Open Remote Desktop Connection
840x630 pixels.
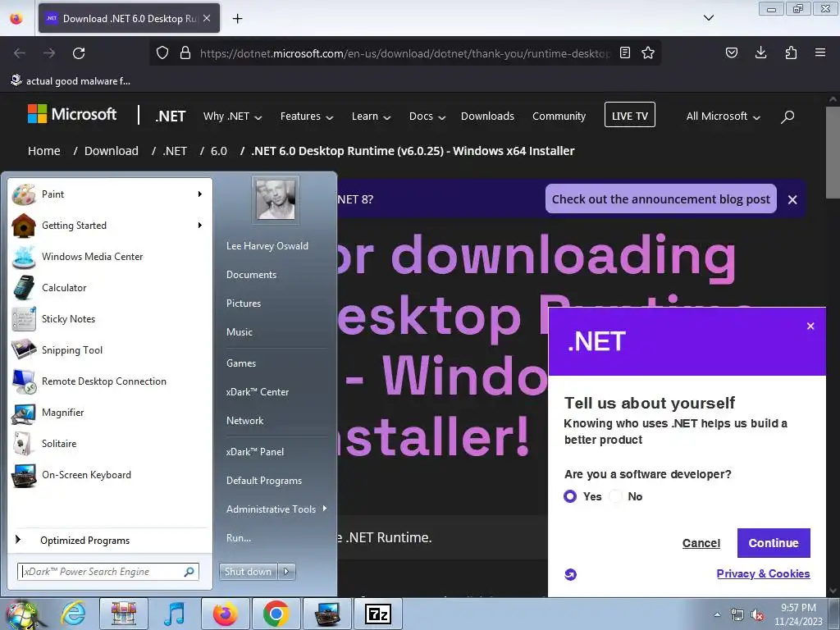coord(110,381)
